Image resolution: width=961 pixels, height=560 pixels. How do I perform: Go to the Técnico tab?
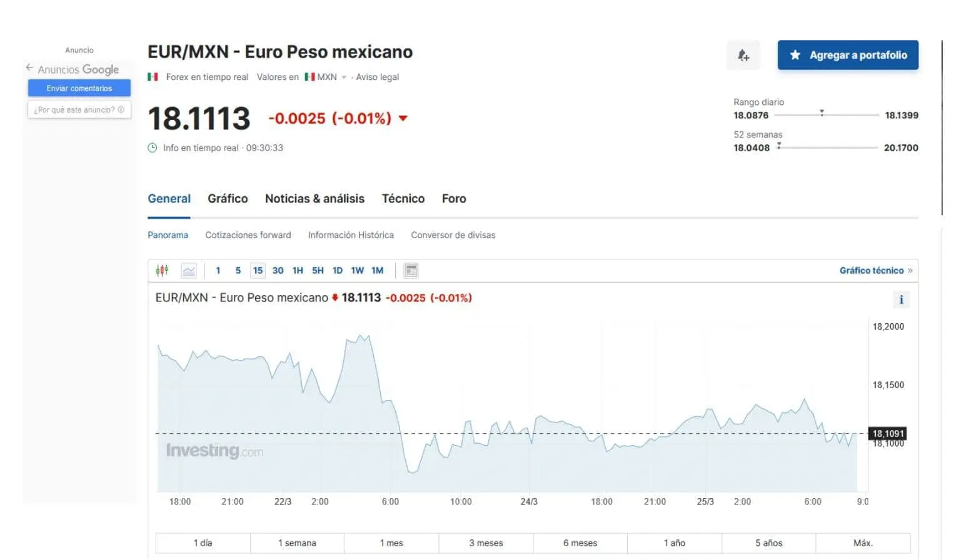pyautogui.click(x=403, y=199)
